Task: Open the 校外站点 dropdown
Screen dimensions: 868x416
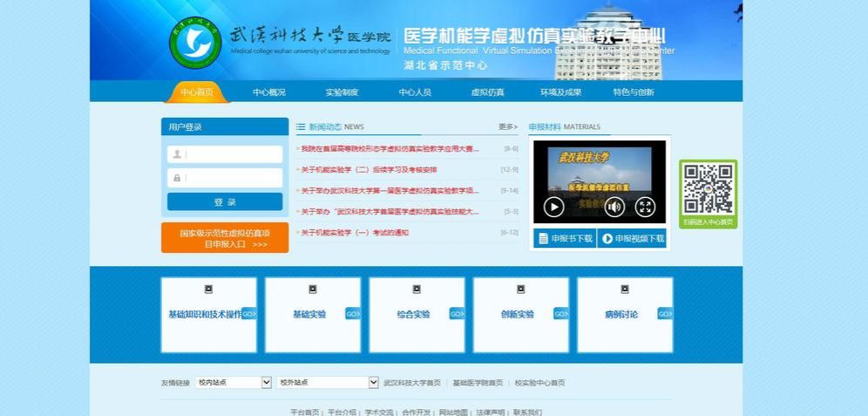Action: pyautogui.click(x=328, y=382)
